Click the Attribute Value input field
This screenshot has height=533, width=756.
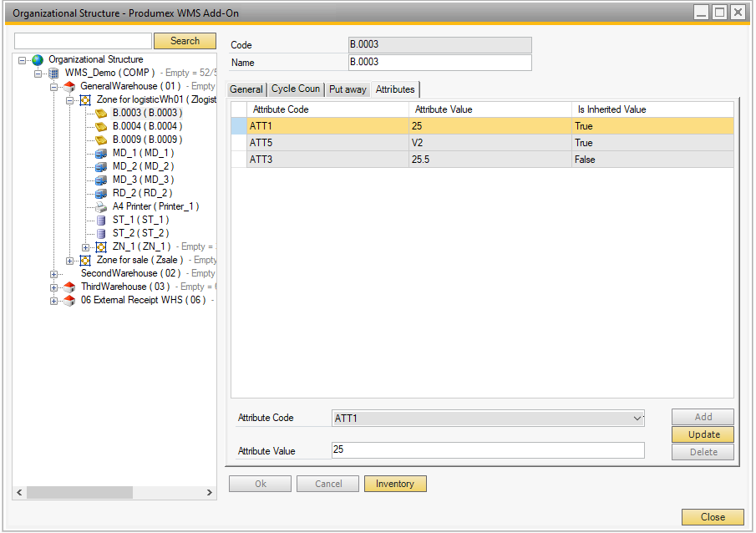point(488,450)
